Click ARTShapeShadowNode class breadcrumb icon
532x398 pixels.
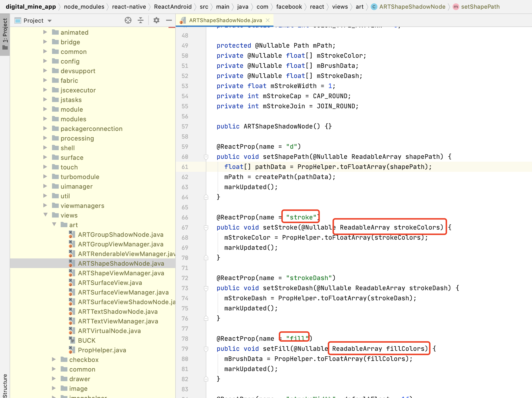tap(374, 7)
